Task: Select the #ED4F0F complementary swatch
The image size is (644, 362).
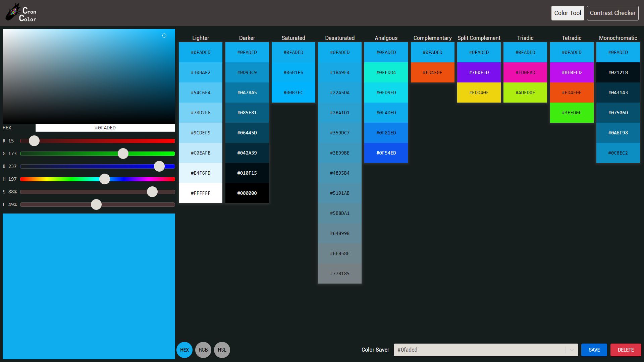Action: tap(432, 72)
